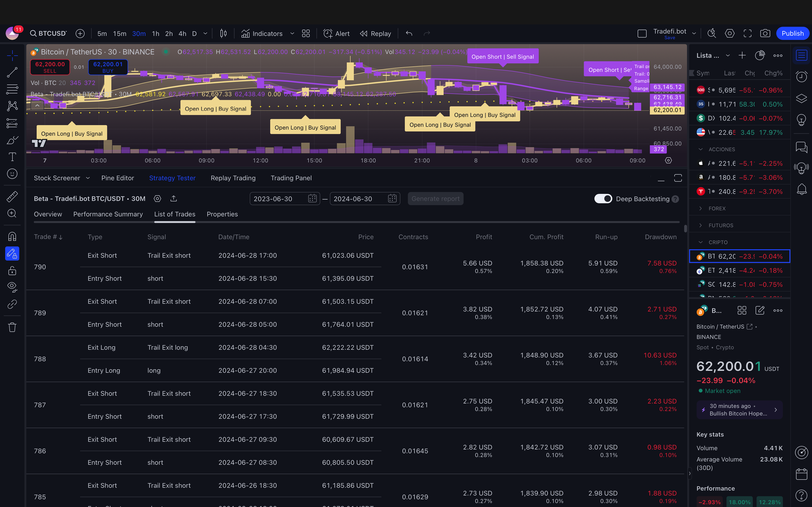Click the trash remove objects icon
The width and height of the screenshot is (812, 507).
[x=12, y=327]
